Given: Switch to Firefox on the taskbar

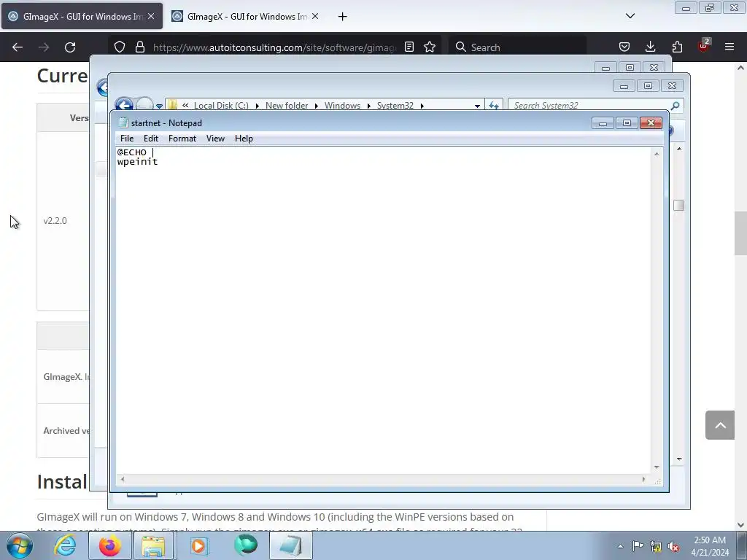Looking at the screenshot, I should tap(109, 545).
